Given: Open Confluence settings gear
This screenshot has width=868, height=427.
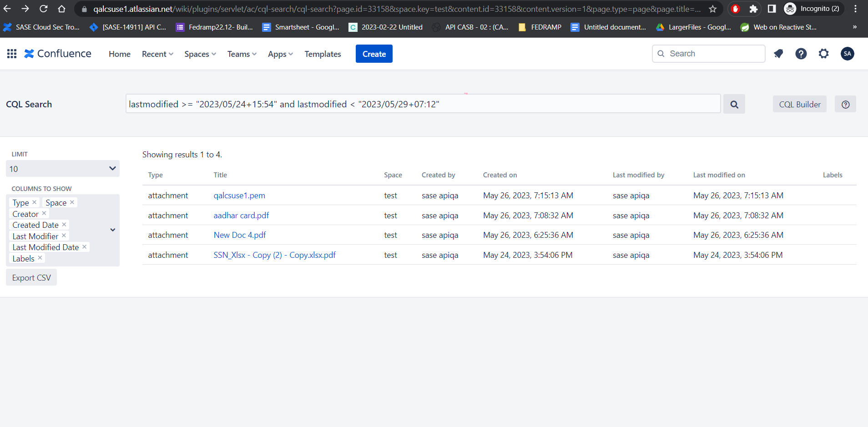Looking at the screenshot, I should [x=824, y=54].
